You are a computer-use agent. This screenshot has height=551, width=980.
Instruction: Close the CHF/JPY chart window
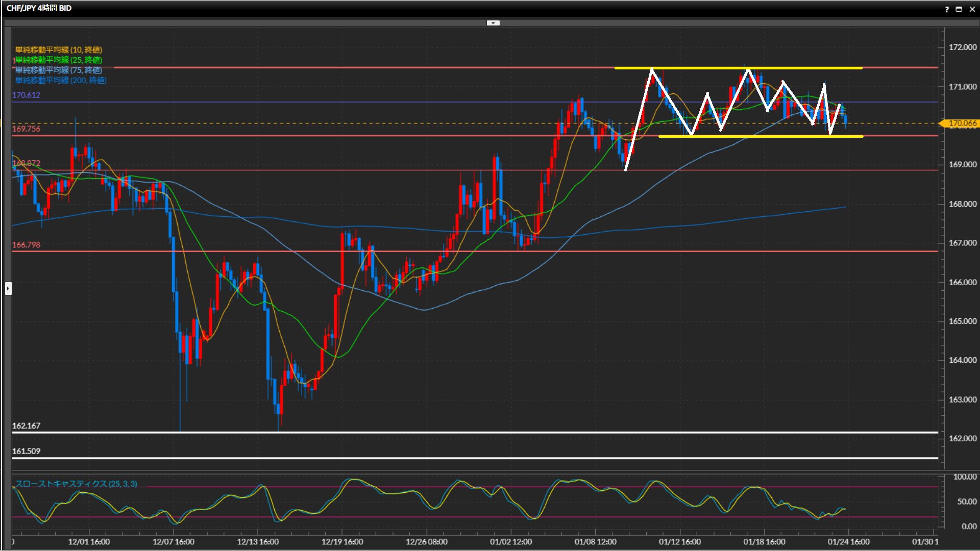(972, 9)
